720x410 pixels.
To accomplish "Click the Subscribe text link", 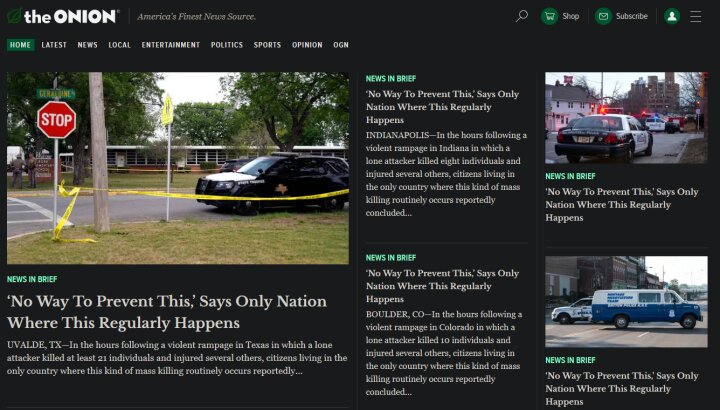I will pyautogui.click(x=631, y=16).
